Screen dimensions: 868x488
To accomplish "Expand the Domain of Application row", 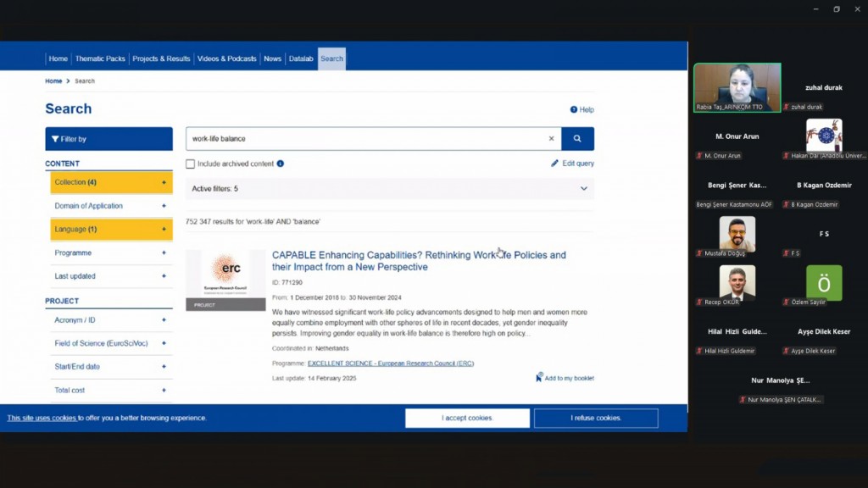I will click(111, 206).
